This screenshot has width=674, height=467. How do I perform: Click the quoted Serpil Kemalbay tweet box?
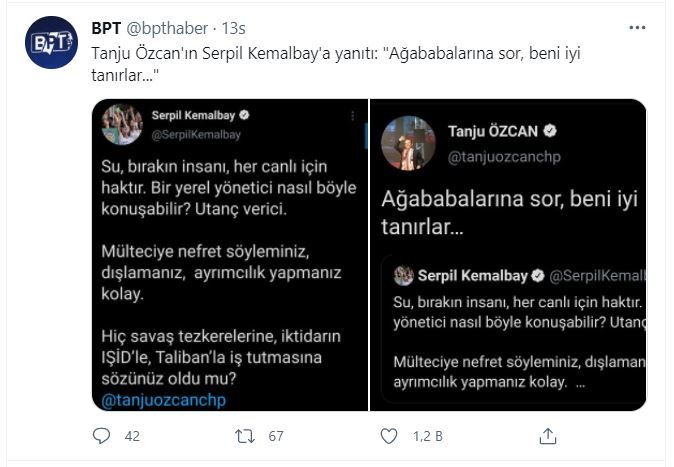tap(514, 329)
